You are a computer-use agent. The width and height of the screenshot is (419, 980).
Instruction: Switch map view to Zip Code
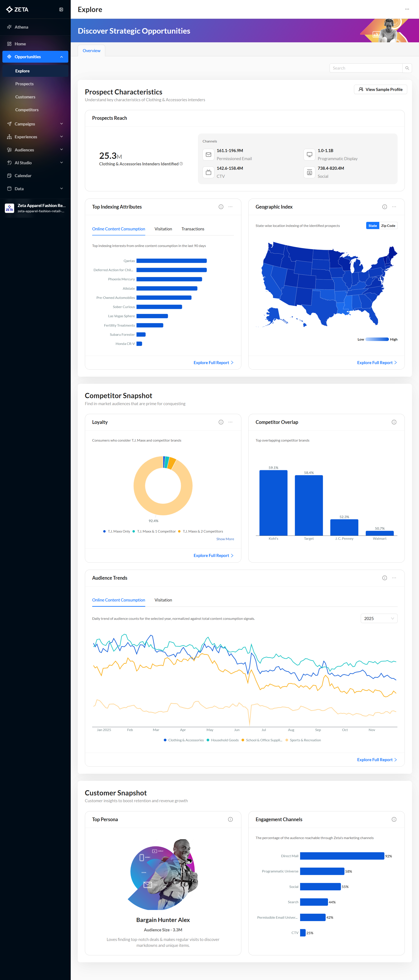pos(388,226)
